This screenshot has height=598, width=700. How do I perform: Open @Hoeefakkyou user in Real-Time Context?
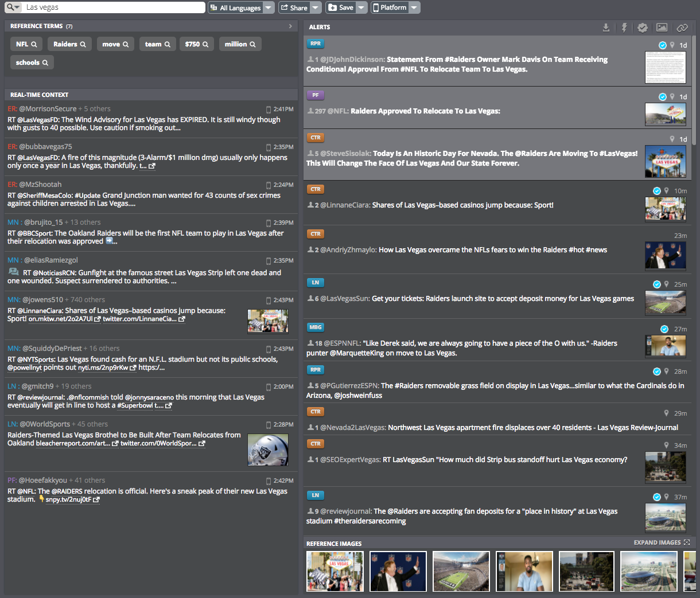43,480
